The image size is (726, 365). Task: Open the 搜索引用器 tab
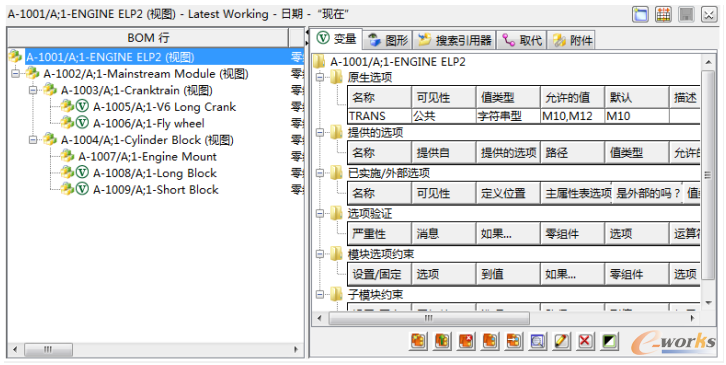[454, 40]
